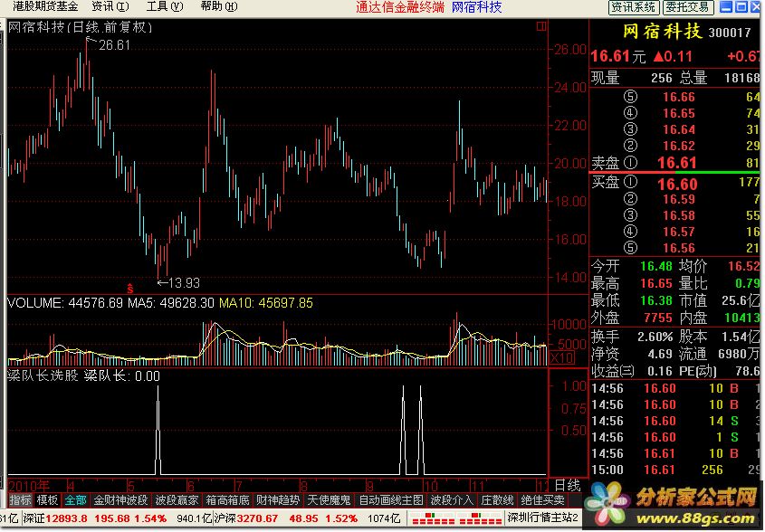Image resolution: width=765 pixels, height=532 pixels.
Task: Select the 全部 tab
Action: (76, 499)
